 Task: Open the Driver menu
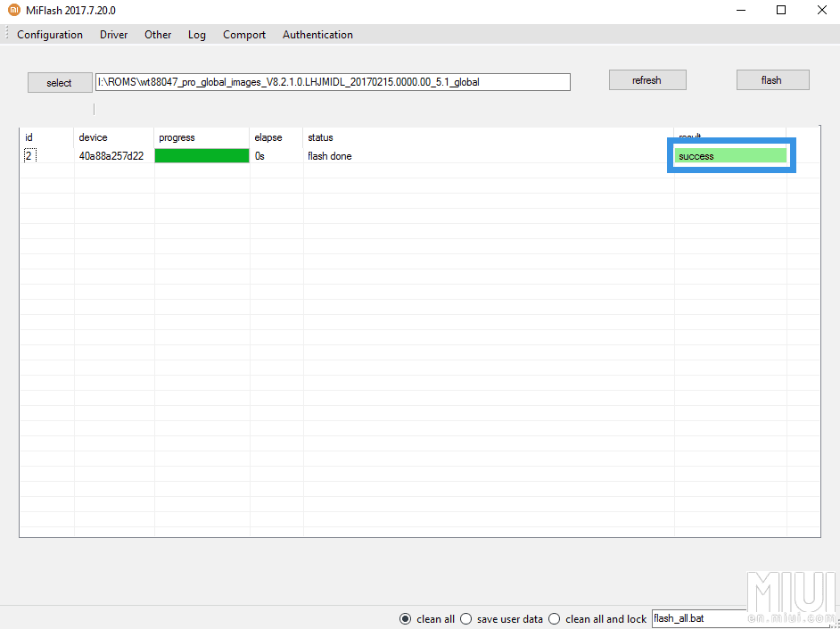[113, 35]
